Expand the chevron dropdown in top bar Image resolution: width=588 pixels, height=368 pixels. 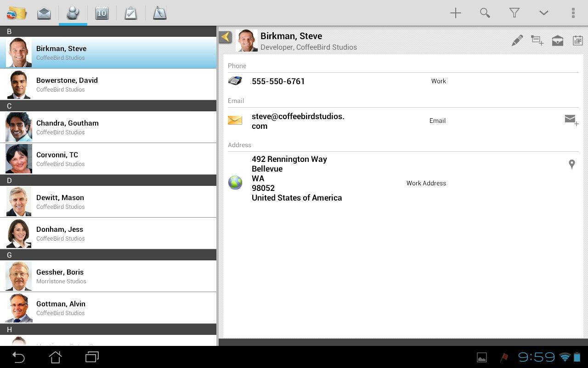[x=543, y=13]
